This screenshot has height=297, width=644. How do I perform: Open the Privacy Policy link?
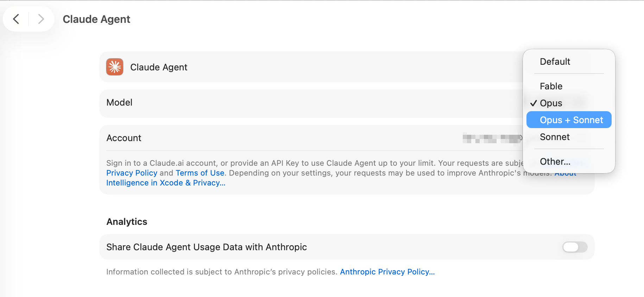pyautogui.click(x=132, y=173)
